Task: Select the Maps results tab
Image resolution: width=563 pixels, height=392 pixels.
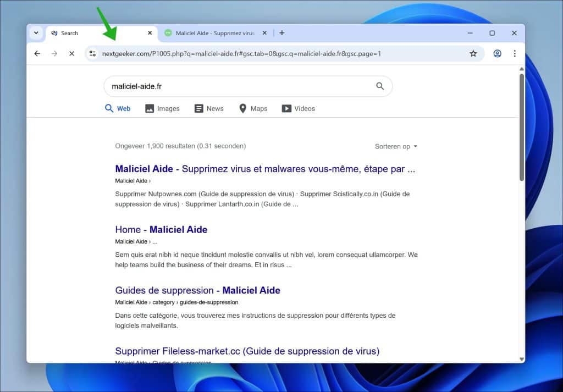Action: (253, 108)
